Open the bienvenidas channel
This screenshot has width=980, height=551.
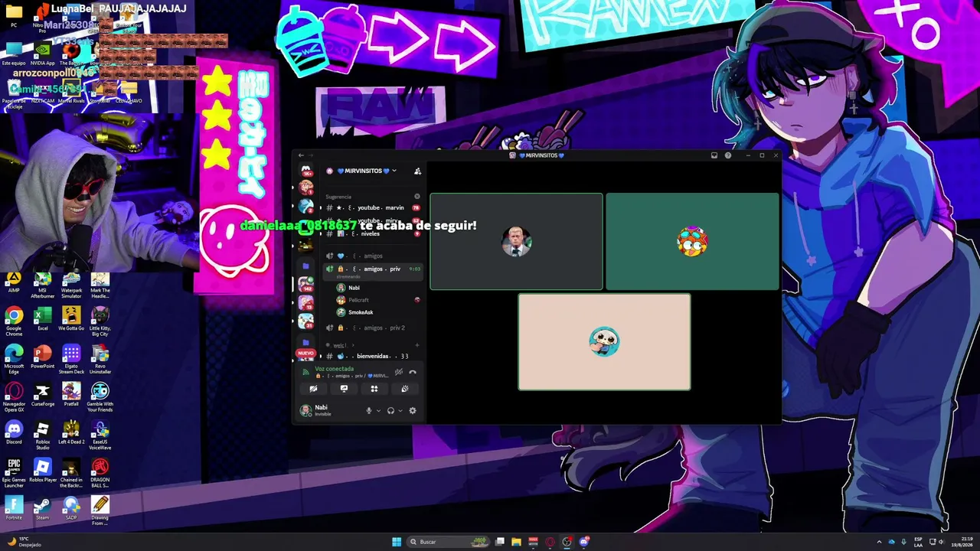[374, 356]
